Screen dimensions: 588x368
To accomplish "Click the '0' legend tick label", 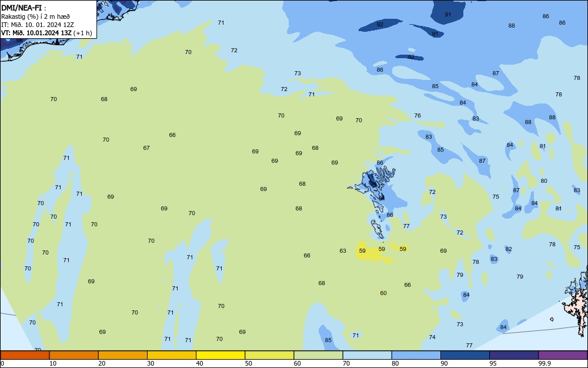I will 2,363.
